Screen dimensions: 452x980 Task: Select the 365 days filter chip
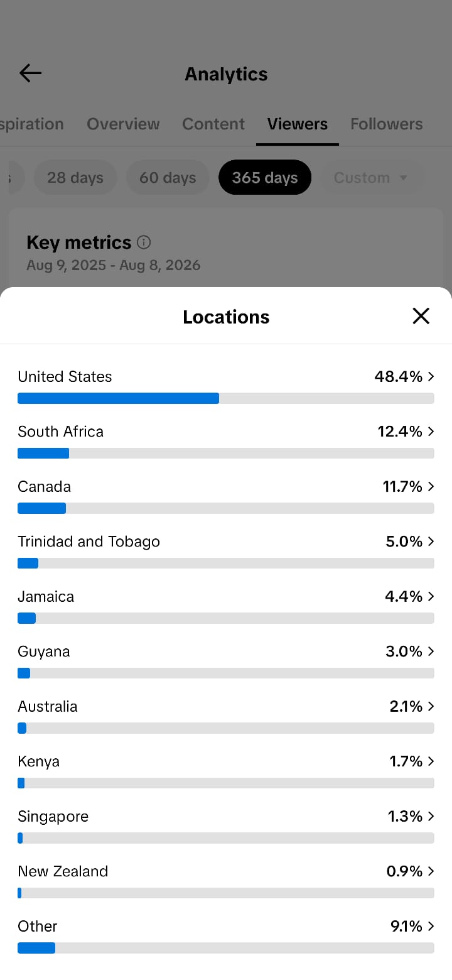[x=265, y=177]
